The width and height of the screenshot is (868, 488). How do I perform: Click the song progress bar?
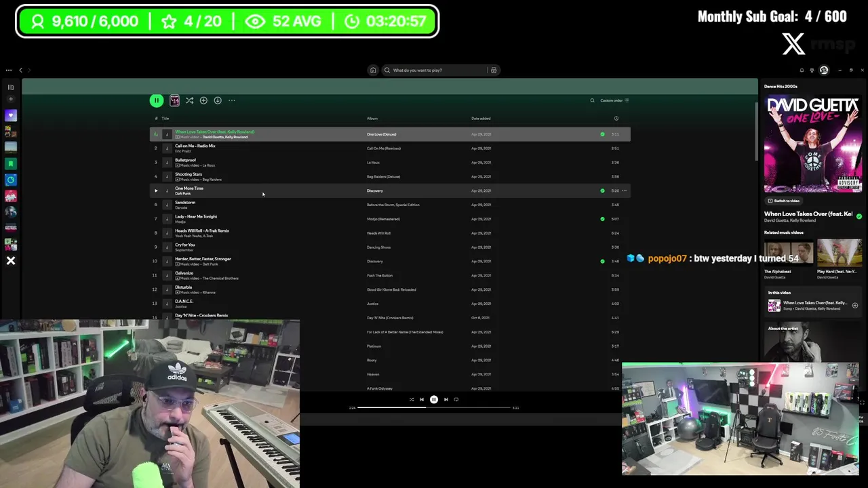tap(434, 407)
